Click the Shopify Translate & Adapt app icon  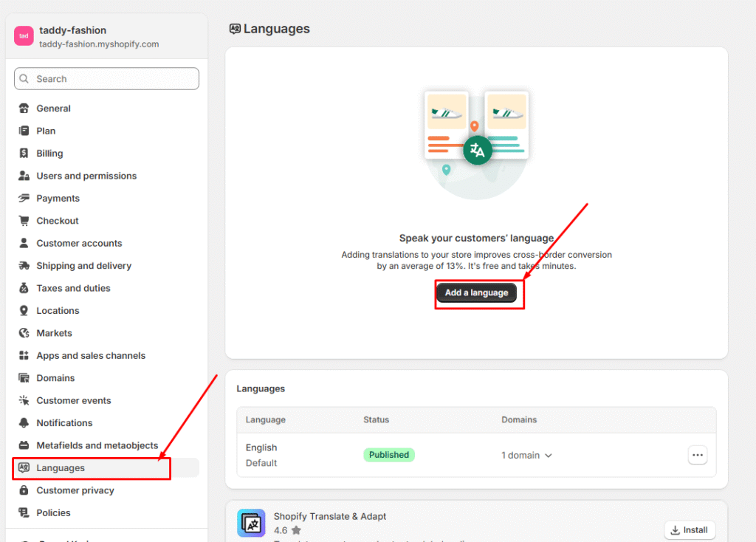tap(251, 524)
